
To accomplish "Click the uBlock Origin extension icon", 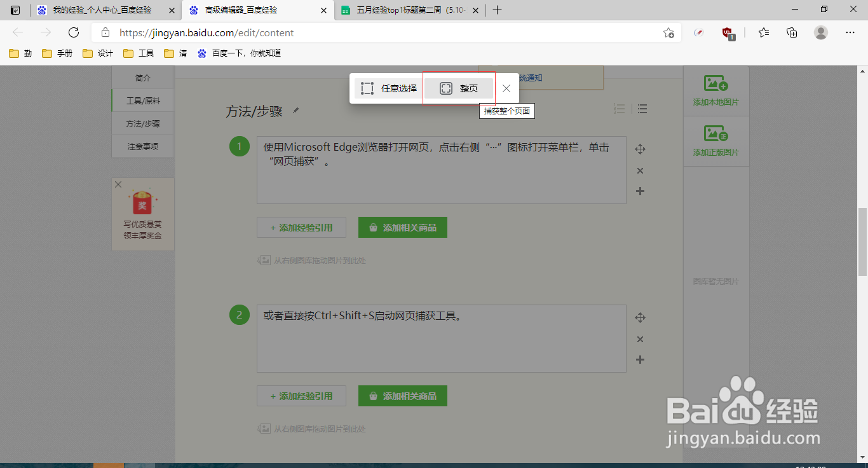I will (727, 33).
